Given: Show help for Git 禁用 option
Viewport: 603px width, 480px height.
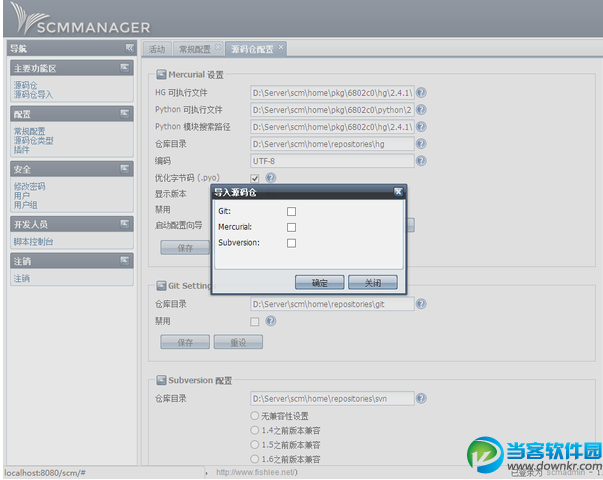Looking at the screenshot, I should (271, 321).
